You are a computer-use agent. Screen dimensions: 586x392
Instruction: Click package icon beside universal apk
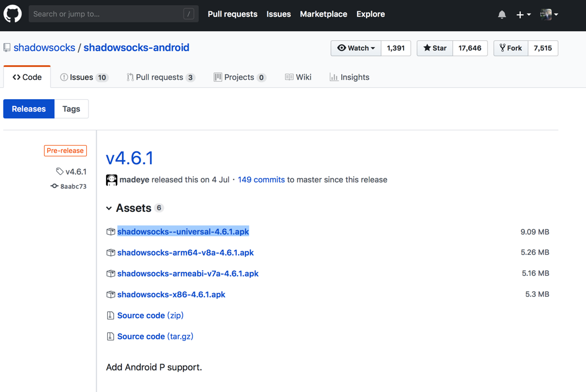111,232
